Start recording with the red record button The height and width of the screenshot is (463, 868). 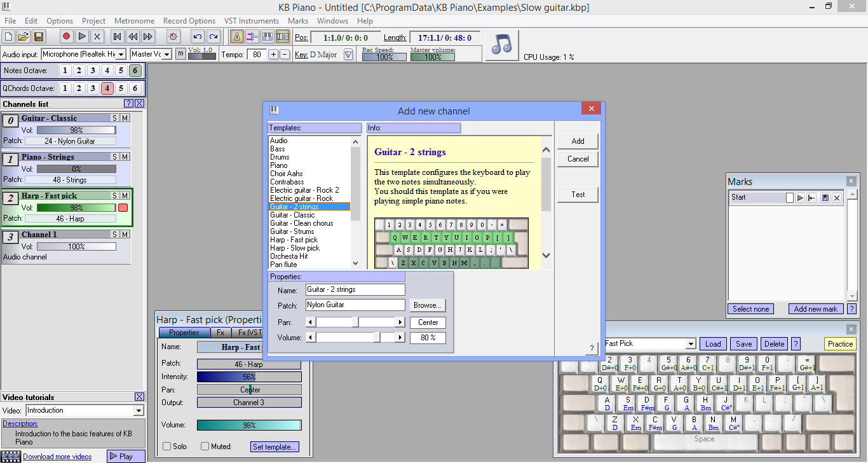click(x=66, y=37)
